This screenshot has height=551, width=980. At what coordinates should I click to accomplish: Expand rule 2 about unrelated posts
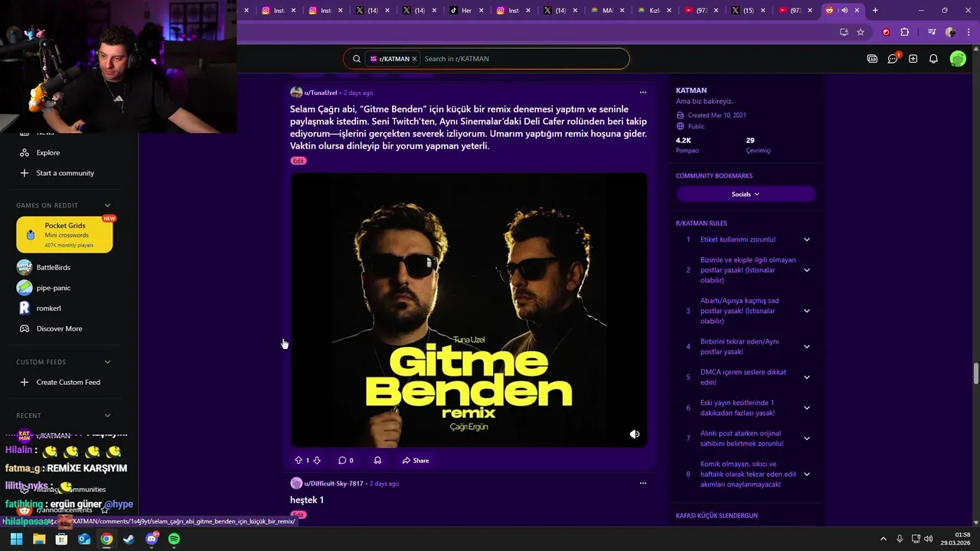806,270
